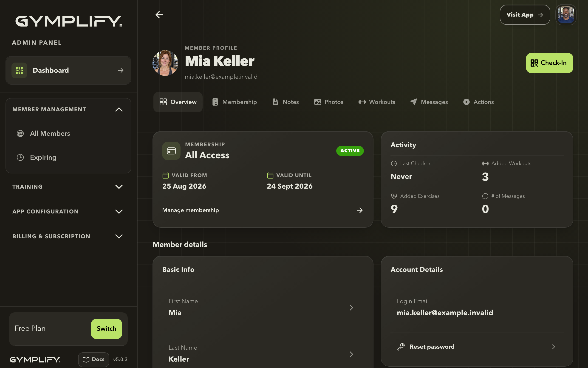The image size is (588, 368).
Task: Open the Photos tab
Action: pos(328,102)
